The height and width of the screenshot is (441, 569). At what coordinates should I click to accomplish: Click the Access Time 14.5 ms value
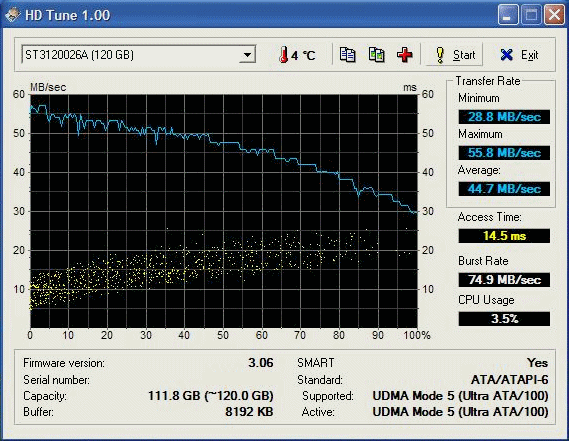point(504,236)
